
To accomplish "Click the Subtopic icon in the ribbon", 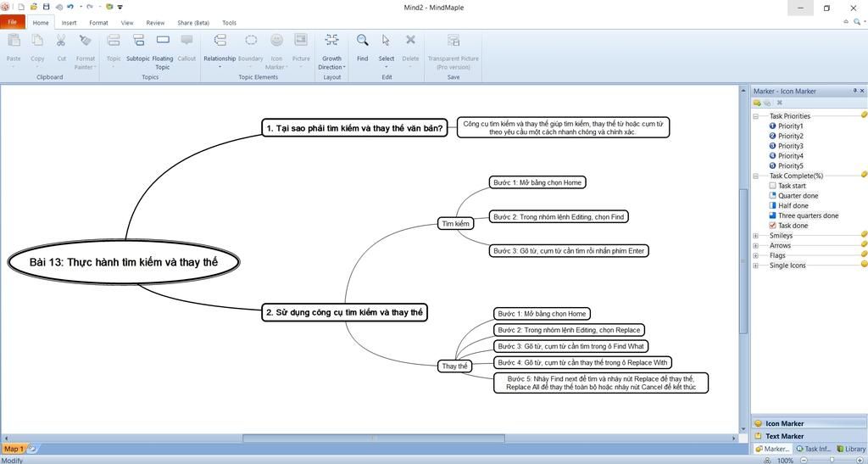I will [x=138, y=41].
